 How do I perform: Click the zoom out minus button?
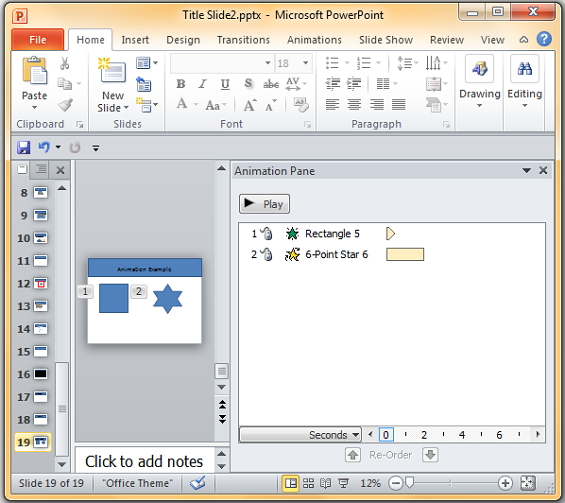pyautogui.click(x=396, y=483)
